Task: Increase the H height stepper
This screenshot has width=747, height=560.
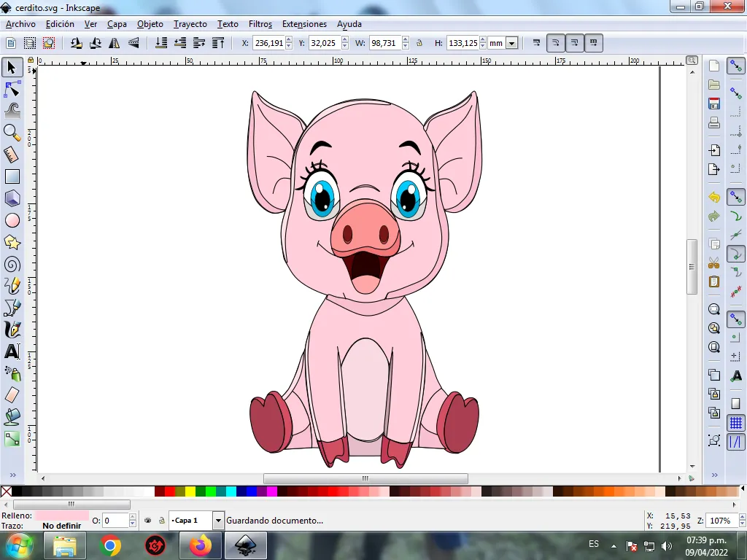Action: [x=483, y=40]
